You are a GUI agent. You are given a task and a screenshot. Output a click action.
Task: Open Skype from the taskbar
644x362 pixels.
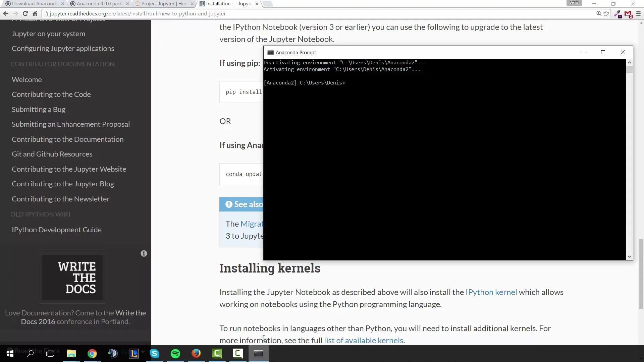click(155, 353)
